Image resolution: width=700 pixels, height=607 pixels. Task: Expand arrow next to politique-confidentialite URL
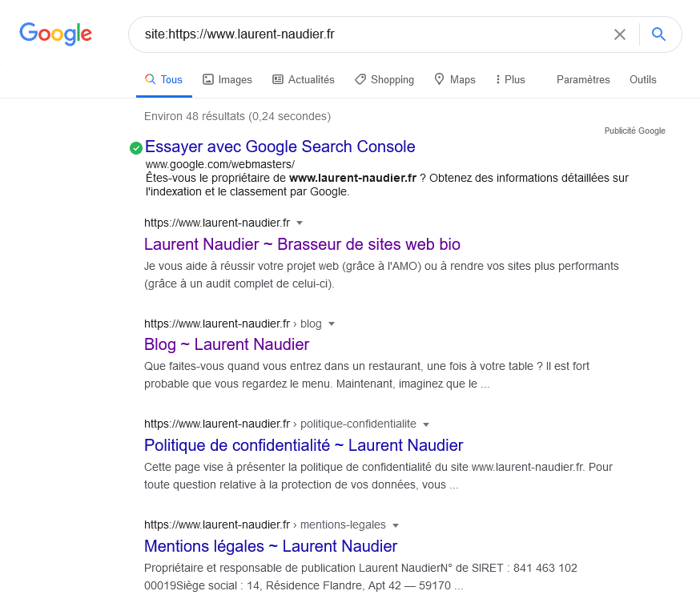point(426,424)
